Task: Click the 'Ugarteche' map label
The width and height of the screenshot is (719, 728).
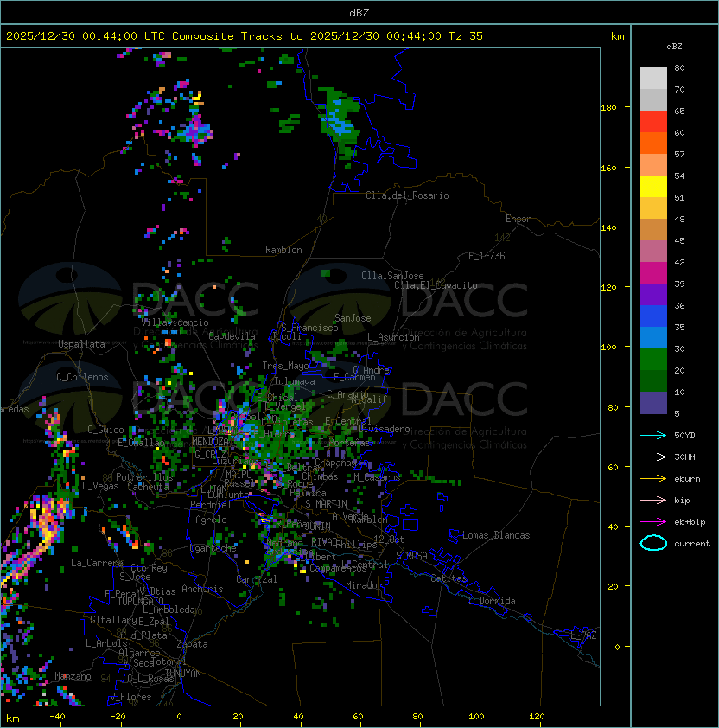Action: 213,548
